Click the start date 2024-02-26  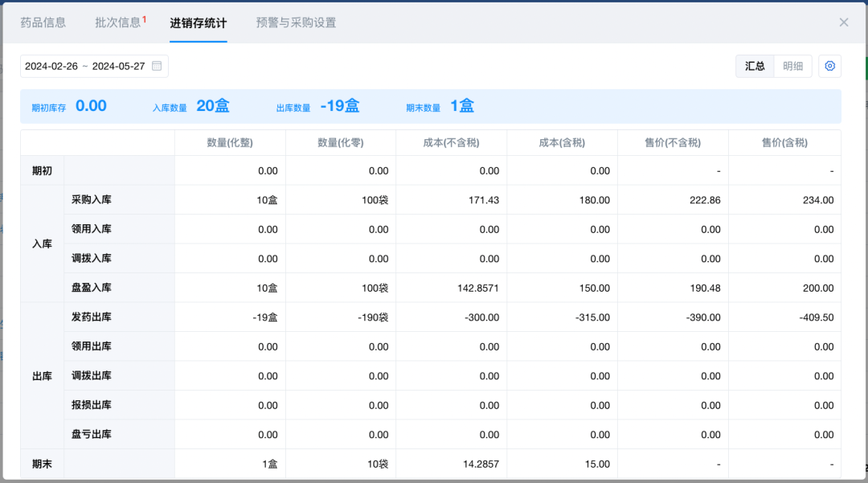point(51,66)
